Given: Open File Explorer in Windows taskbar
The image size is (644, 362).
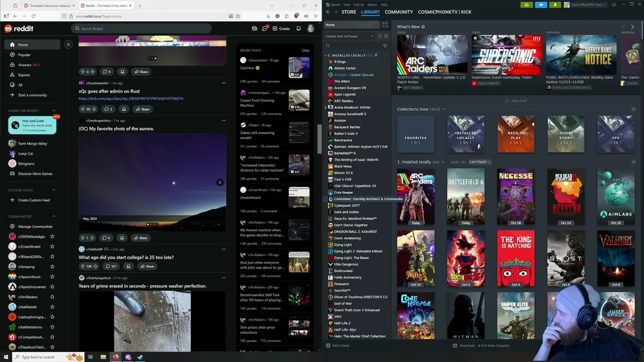Looking at the screenshot, I should 103,357.
